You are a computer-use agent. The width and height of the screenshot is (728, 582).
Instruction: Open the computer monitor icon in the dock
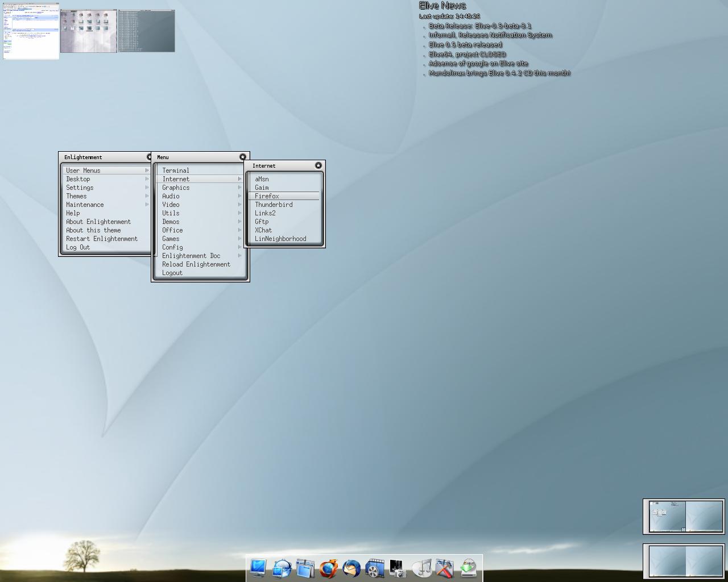258,568
